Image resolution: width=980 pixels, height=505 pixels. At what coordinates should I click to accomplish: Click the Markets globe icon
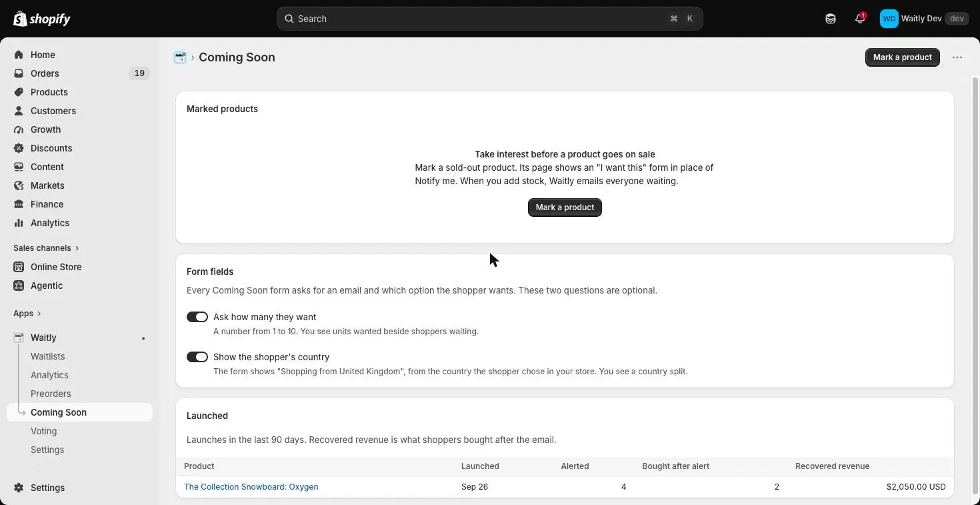[19, 185]
